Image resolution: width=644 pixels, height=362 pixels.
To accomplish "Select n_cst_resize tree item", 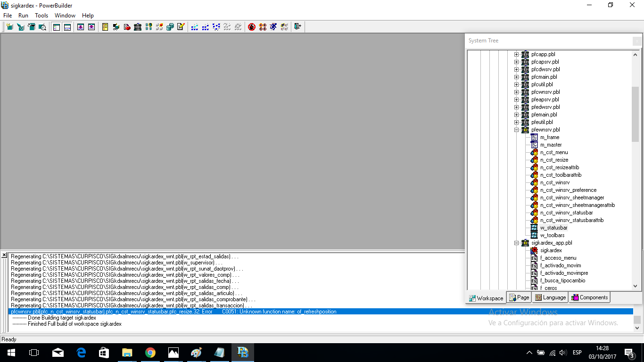I will 554,160.
